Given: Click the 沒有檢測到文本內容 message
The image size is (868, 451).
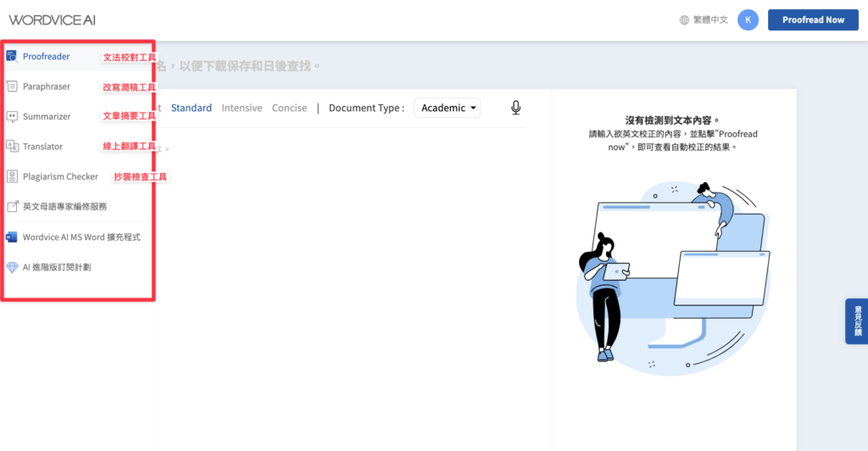Looking at the screenshot, I should tap(672, 120).
